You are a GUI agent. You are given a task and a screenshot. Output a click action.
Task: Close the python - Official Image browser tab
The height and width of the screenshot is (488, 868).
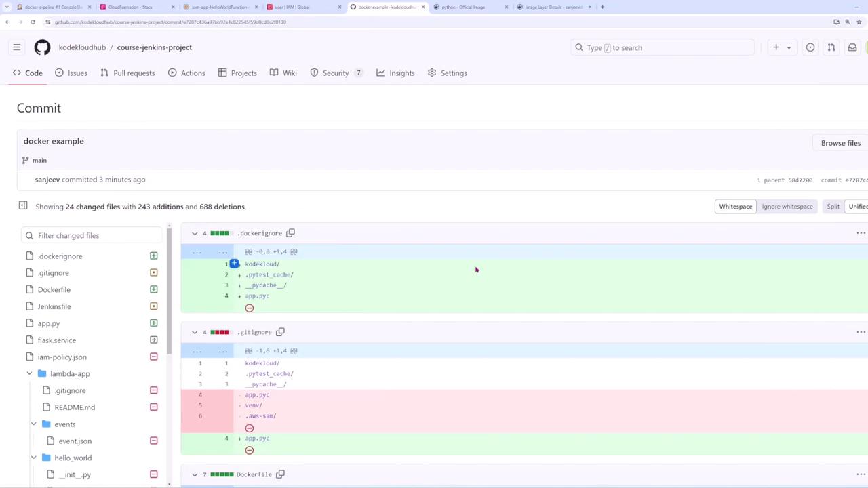[x=507, y=7]
